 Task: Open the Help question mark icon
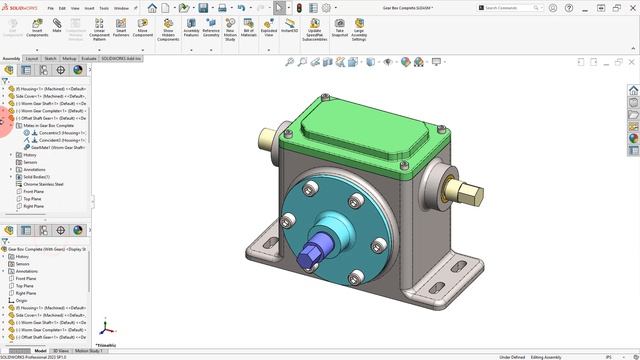(x=569, y=8)
